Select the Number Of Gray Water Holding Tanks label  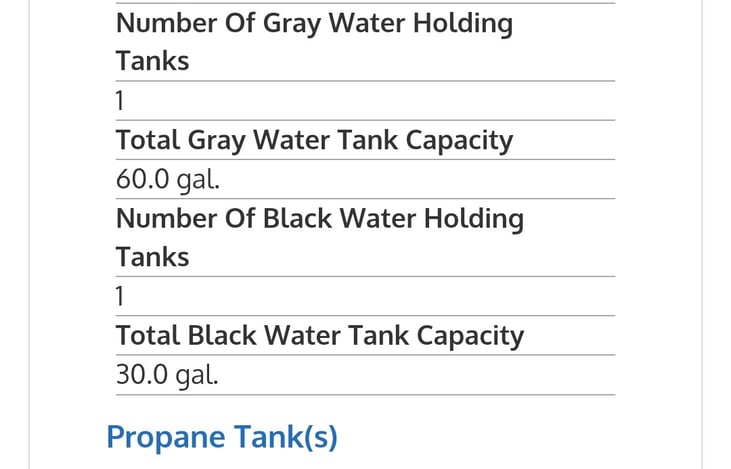(x=314, y=42)
